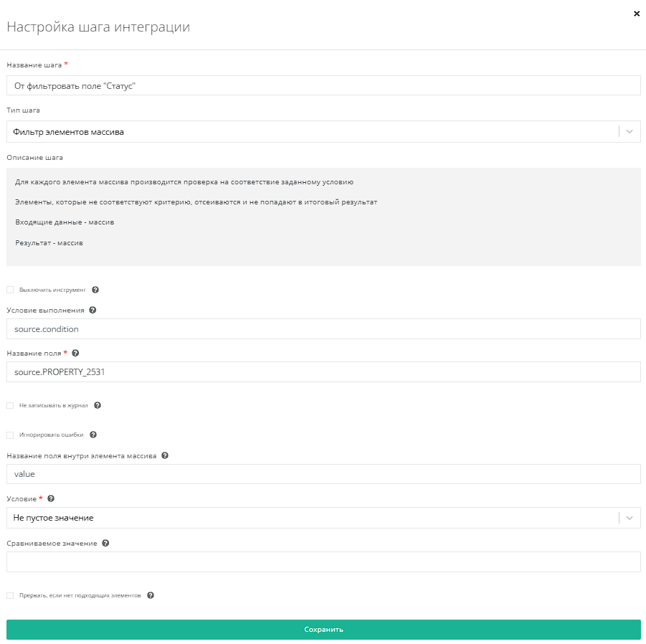Image resolution: width=646 pixels, height=644 pixels.
Task: Click help icon next to 'Выключить инструмент'
Action: click(95, 290)
